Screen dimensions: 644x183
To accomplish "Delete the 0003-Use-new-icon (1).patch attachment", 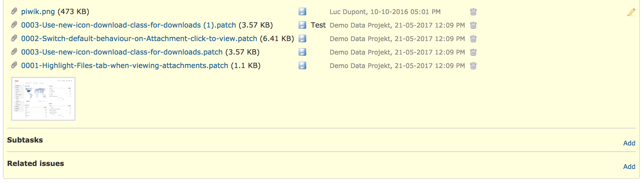I will click(473, 25).
